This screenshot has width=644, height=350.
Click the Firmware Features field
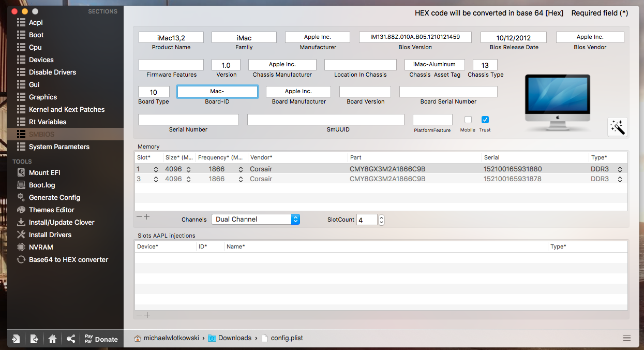[171, 65]
